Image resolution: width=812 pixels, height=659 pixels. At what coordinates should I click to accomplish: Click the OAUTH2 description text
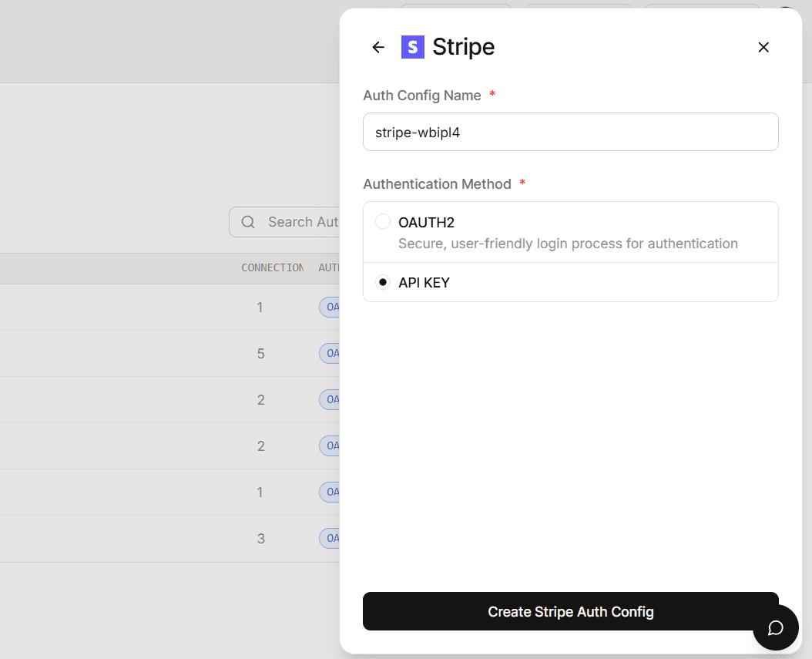coord(568,244)
